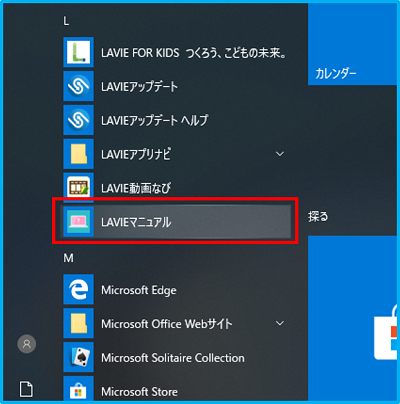
Task: Expand the Microsoft Office Webサイト chevron
Action: pos(280,323)
